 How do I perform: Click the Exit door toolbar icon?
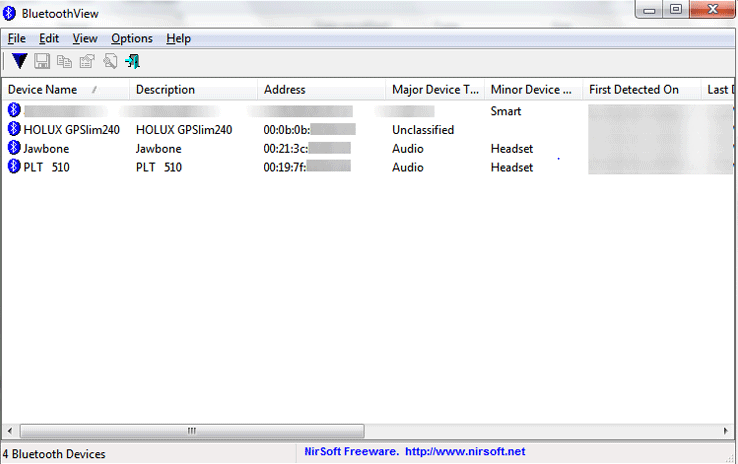132,62
